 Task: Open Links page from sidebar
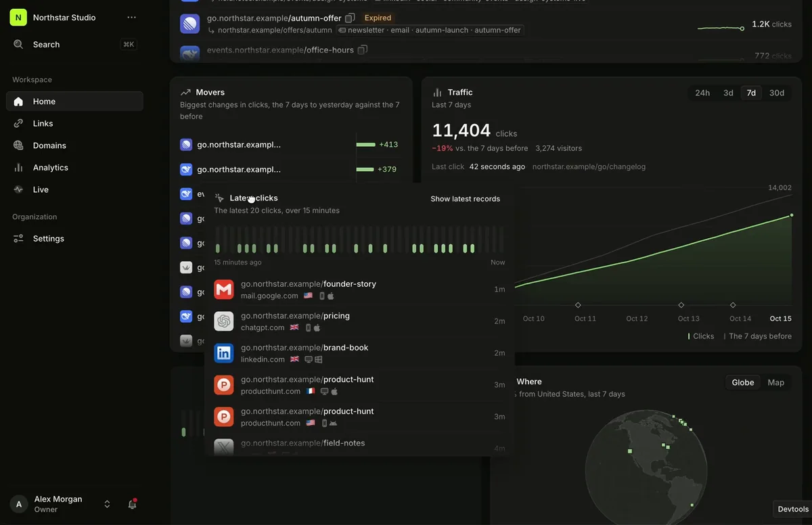point(74,123)
